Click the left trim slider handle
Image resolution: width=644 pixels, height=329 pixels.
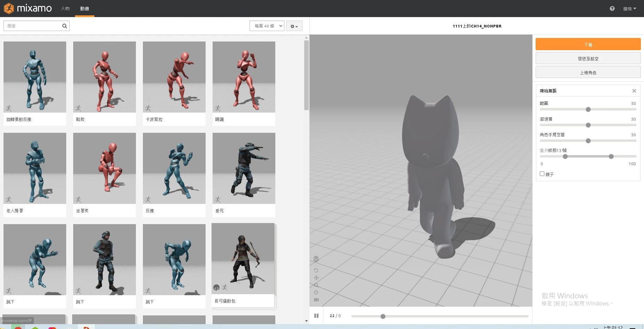coord(565,156)
